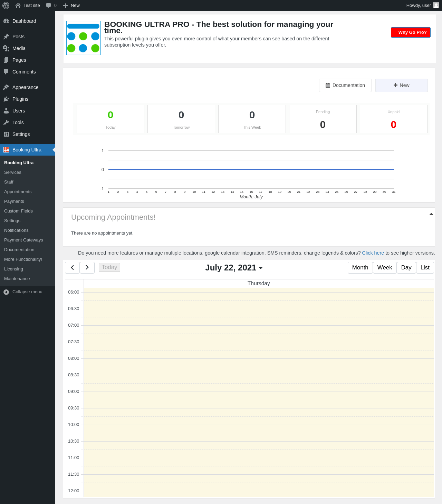442x504 pixels.
Task: Go to previous day with left chevron
Action: click(72, 268)
